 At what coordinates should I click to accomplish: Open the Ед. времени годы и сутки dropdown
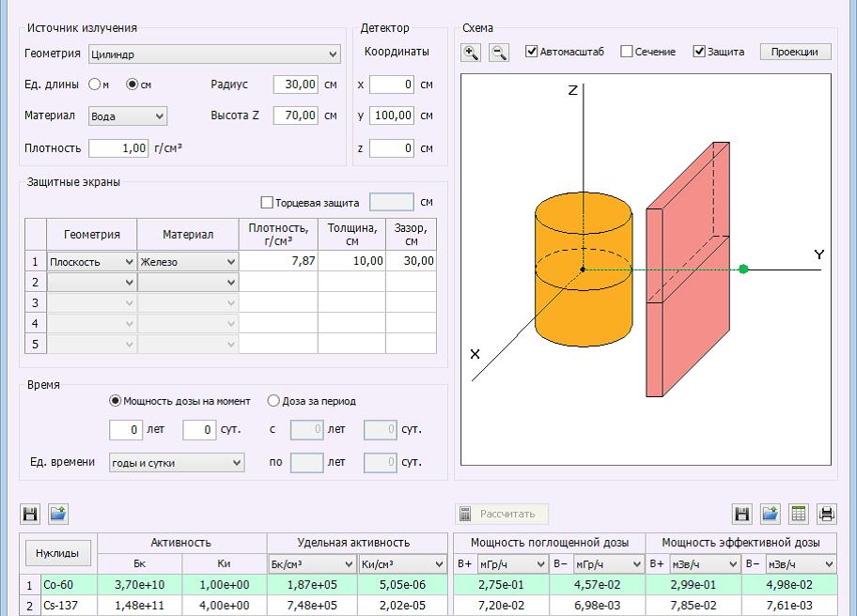[177, 463]
